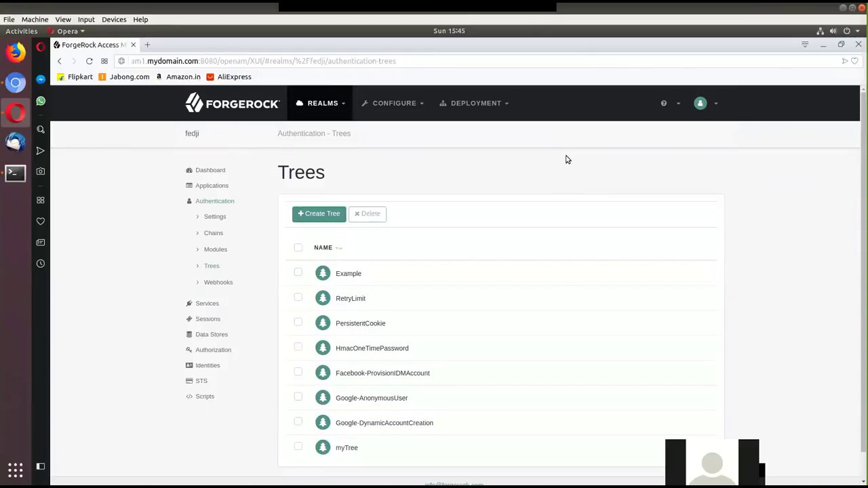Click the Google-DynamicAccountCreation tree icon
Viewport: 868px width, 488px height.
coord(323,422)
